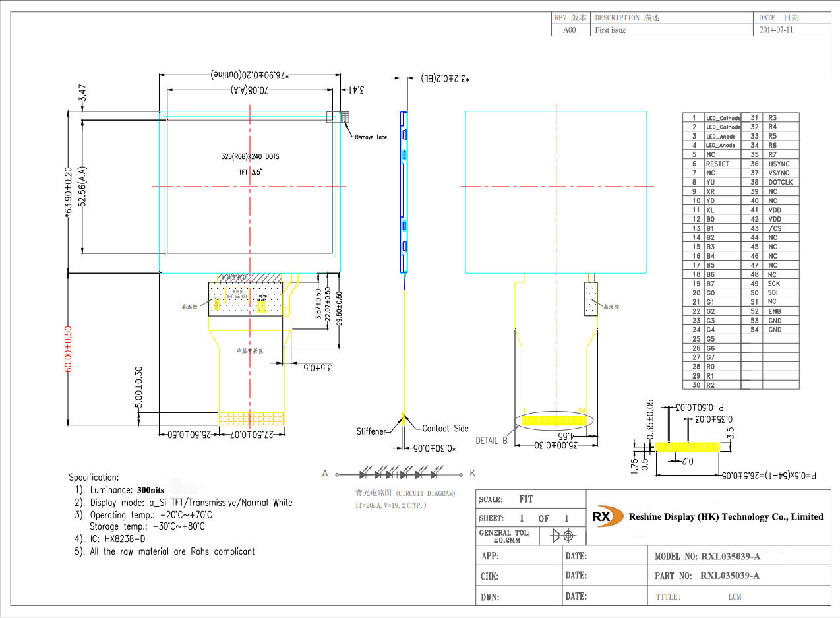Click the yellow connector pad strip in Detail B ellipse
This screenshot has width=840, height=618.
coord(554,420)
